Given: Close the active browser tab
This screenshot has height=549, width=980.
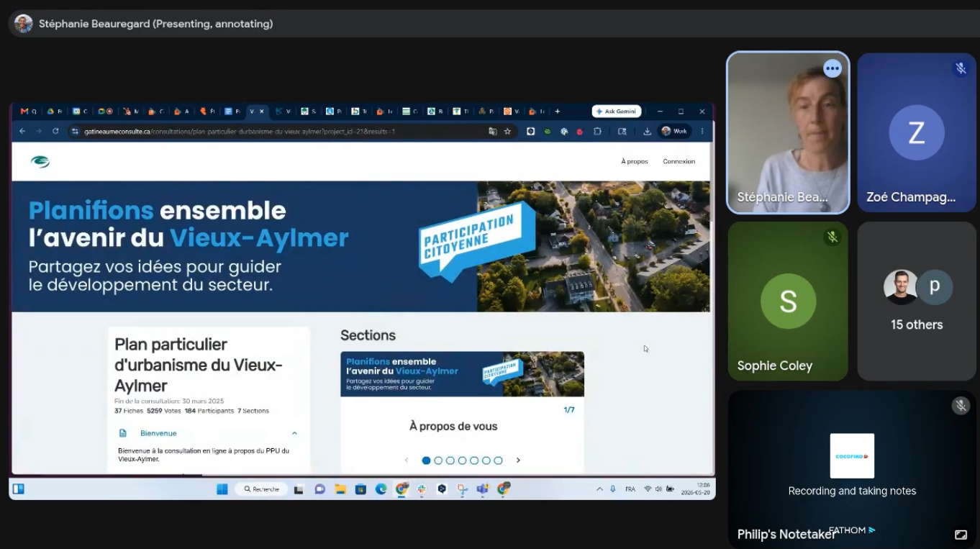Looking at the screenshot, I should (x=262, y=112).
